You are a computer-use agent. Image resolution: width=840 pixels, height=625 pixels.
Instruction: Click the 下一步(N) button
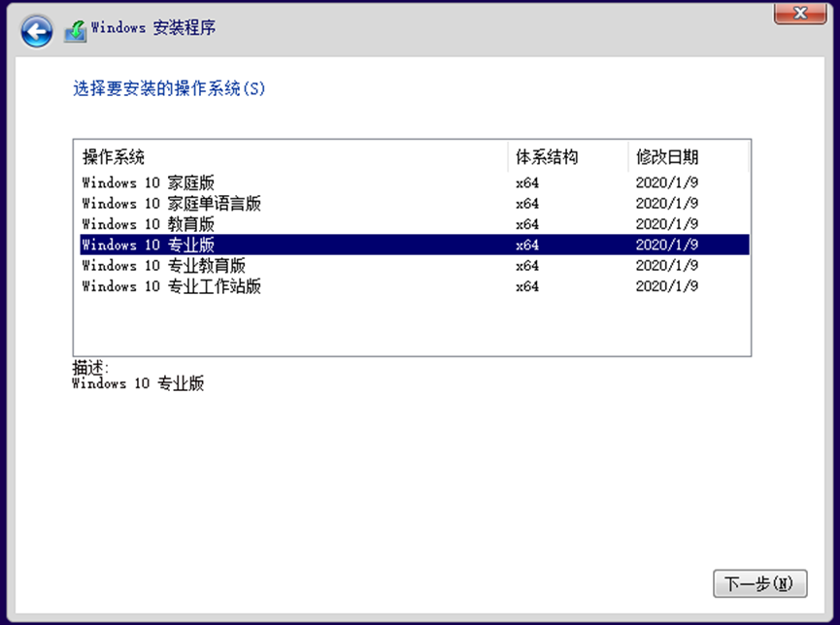pos(759,583)
